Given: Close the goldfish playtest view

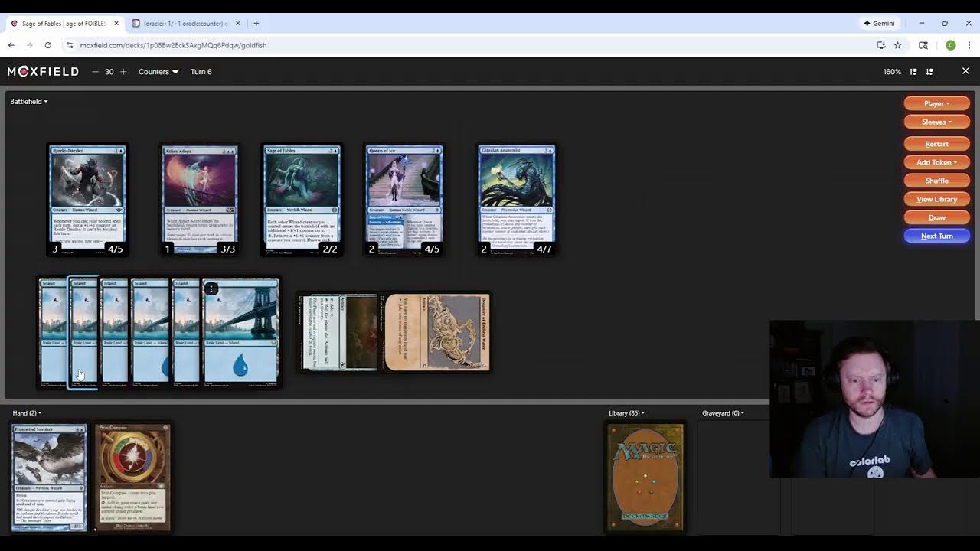Looking at the screenshot, I should click(965, 71).
